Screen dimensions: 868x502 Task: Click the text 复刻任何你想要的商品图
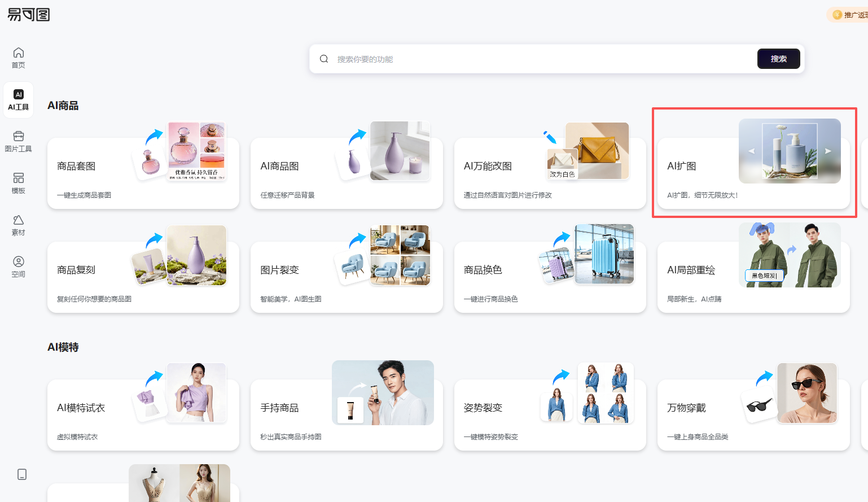(x=94, y=299)
